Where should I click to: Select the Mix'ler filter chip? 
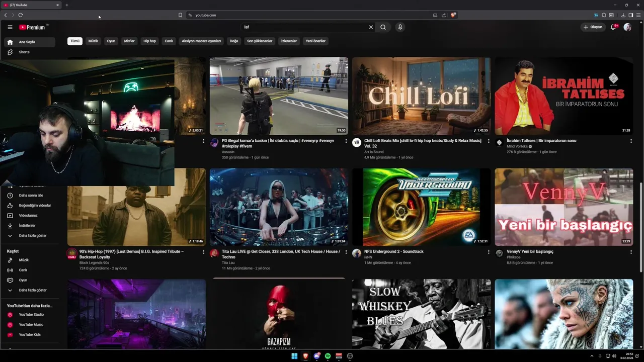click(x=129, y=41)
